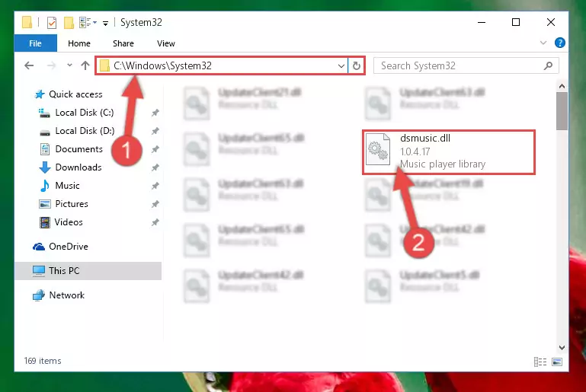Image resolution: width=586 pixels, height=392 pixels.
Task: Open the blue Help icon
Action: 559,43
